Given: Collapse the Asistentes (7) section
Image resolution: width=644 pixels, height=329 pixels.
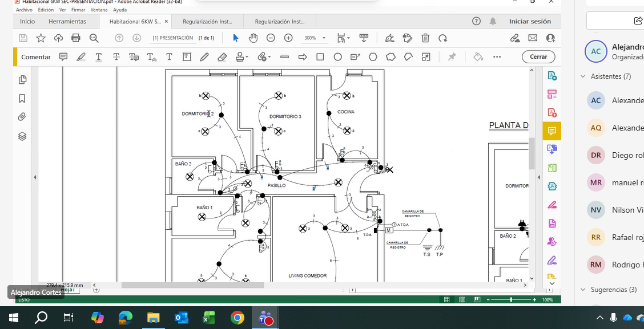Looking at the screenshot, I should 583,76.
